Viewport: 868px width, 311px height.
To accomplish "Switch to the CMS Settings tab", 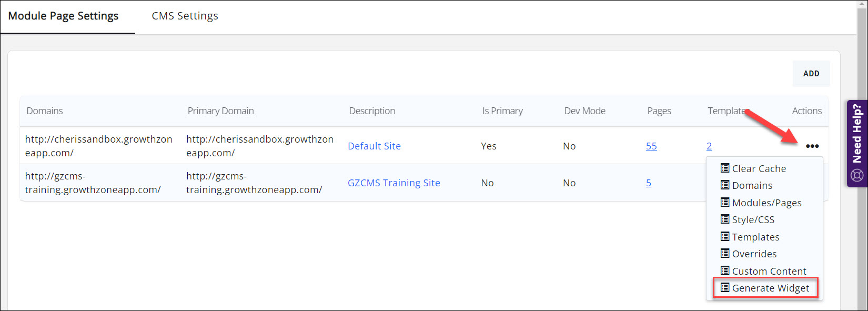I will tap(185, 16).
